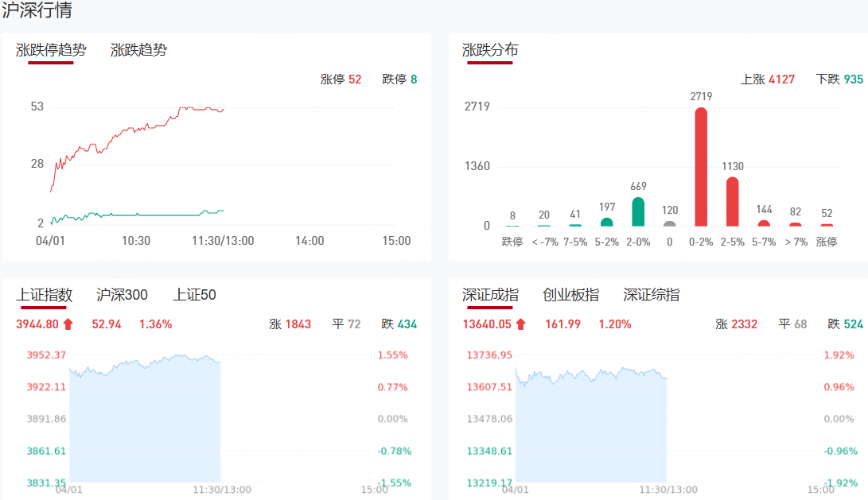
Task: Select the 上证指数 tab
Action: coord(45,295)
